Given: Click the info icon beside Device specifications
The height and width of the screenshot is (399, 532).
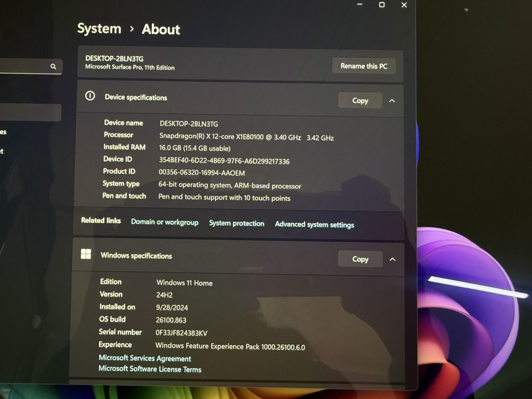Looking at the screenshot, I should tap(90, 96).
